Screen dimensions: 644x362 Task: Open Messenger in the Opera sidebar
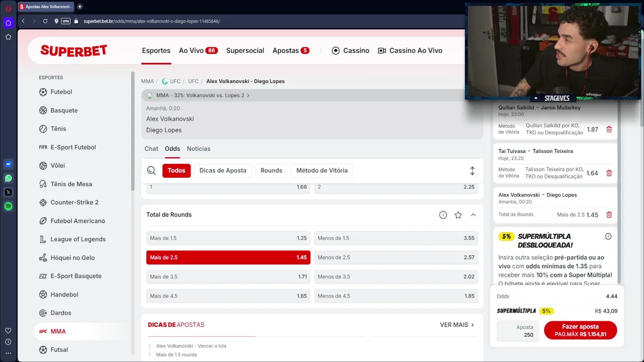[8, 164]
